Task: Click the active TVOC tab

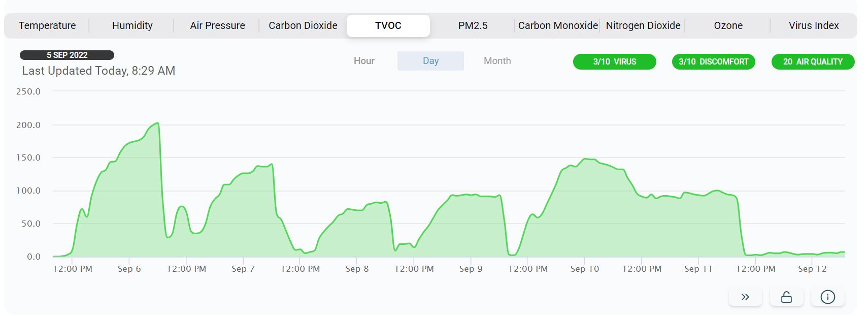Action: 388,25
